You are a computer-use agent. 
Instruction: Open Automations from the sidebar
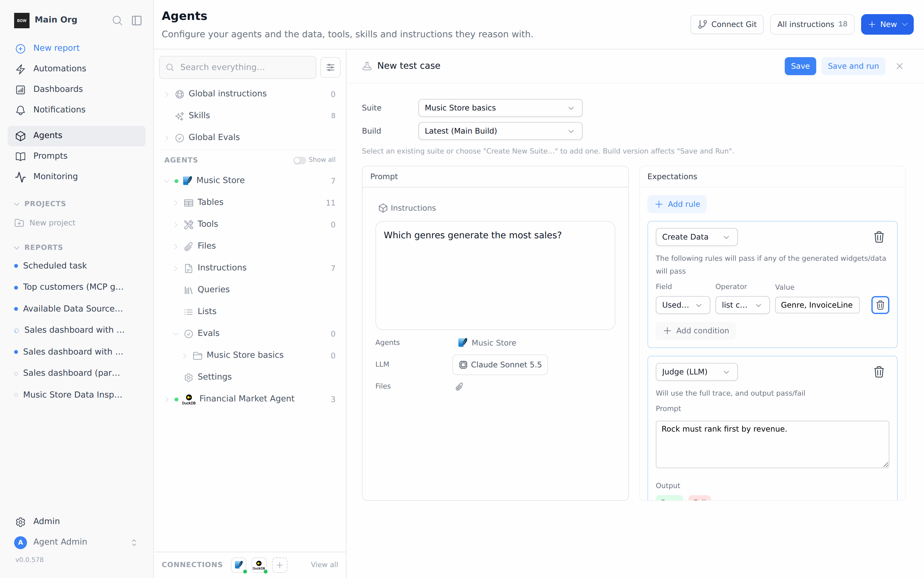click(x=77, y=68)
